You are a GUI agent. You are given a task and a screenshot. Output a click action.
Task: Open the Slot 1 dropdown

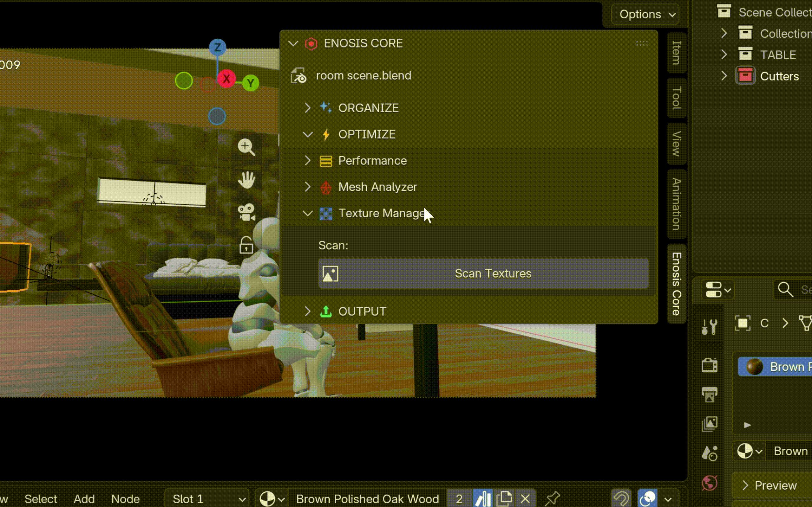click(x=207, y=499)
